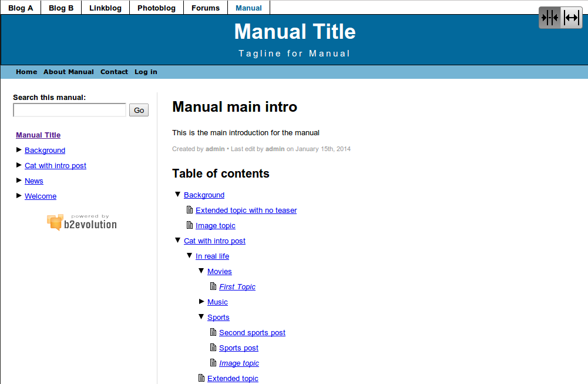Click page icon beside Second sports post
Image resolution: width=588 pixels, height=384 pixels.
pyautogui.click(x=213, y=332)
